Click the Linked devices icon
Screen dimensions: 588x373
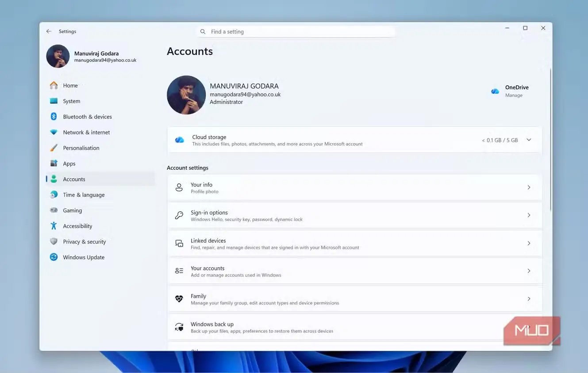tap(179, 244)
